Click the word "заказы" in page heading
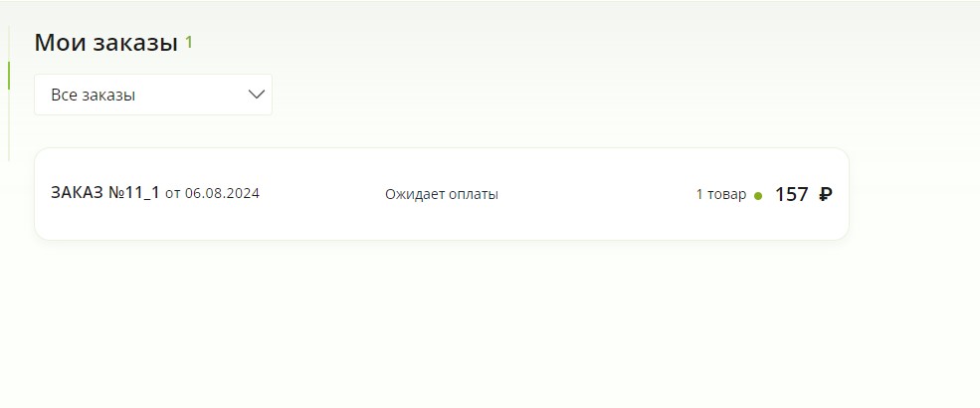The width and height of the screenshot is (980, 408). point(135,44)
